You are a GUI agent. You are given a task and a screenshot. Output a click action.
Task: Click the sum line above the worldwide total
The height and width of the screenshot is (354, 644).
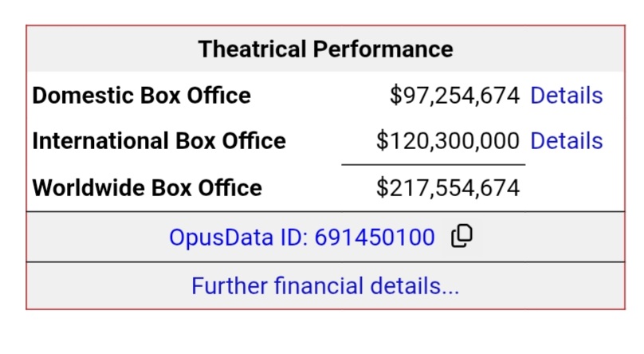[433, 164]
